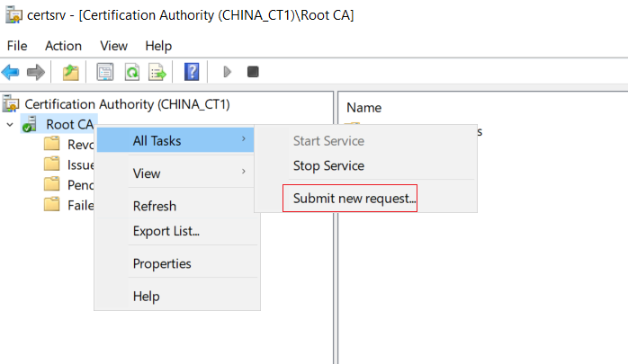Viewport: 628px width, 364px height.
Task: Click the gray Forward arrow toolbar icon
Action: click(36, 73)
